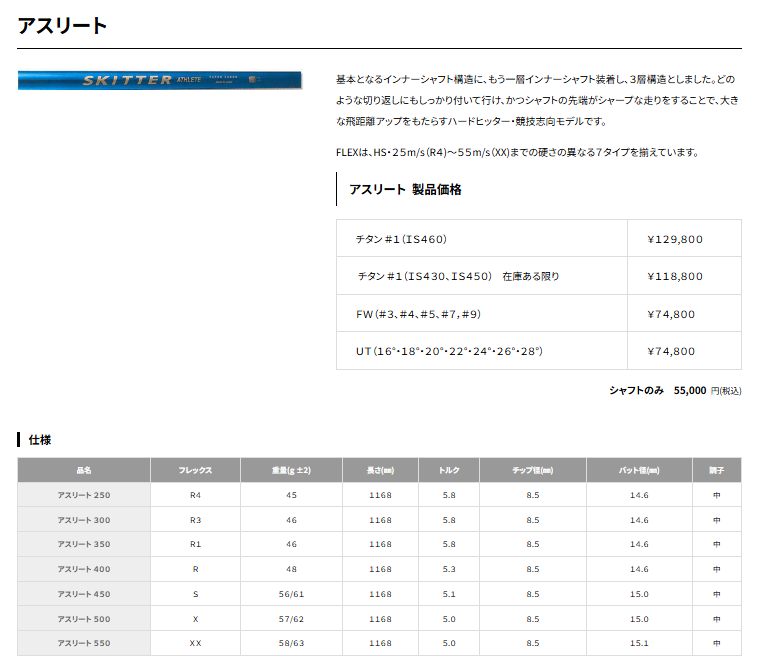
Task: Click the SKITTER Athlete shaft image
Action: 159,80
